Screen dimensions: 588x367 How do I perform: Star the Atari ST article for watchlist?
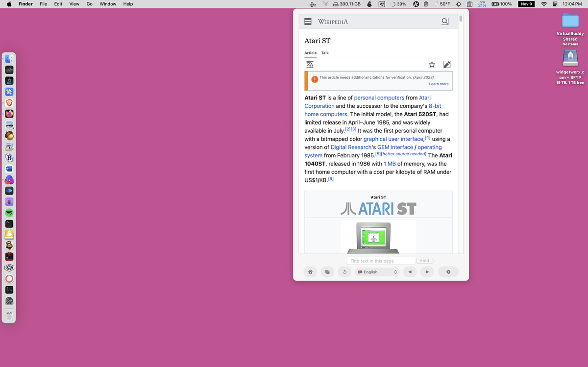click(432, 65)
